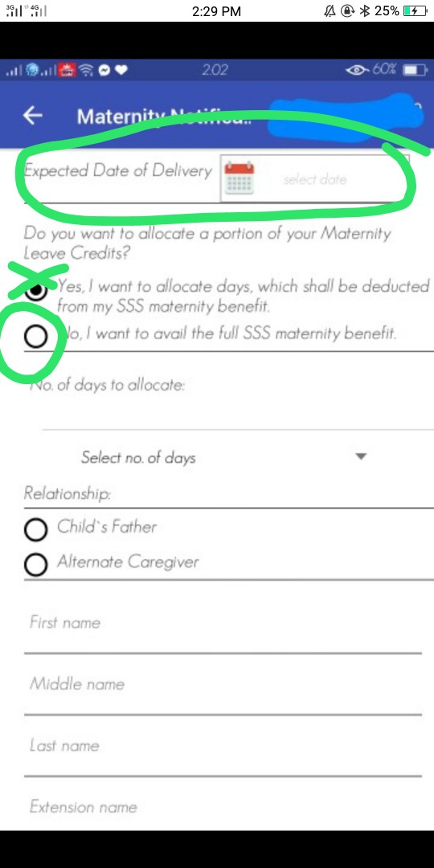Focus the Extension name field
The image size is (434, 868).
coord(223,808)
